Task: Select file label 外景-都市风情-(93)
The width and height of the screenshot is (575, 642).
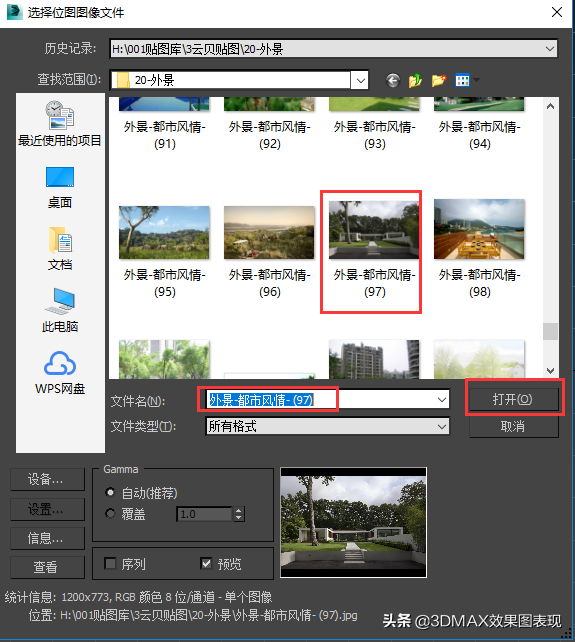Action: point(375,135)
